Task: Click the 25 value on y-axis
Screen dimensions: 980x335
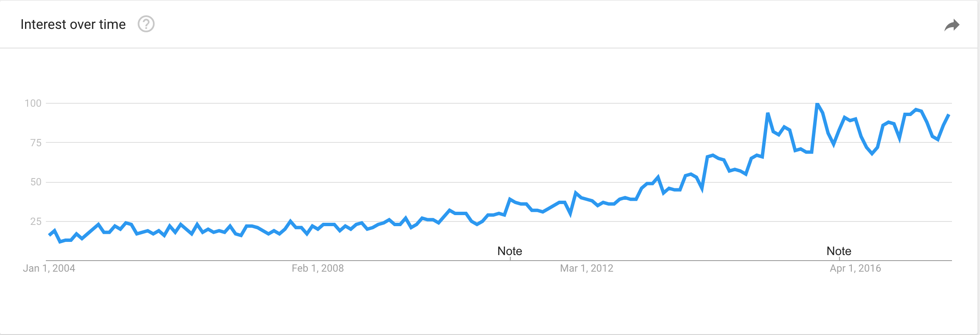Action: 36,221
